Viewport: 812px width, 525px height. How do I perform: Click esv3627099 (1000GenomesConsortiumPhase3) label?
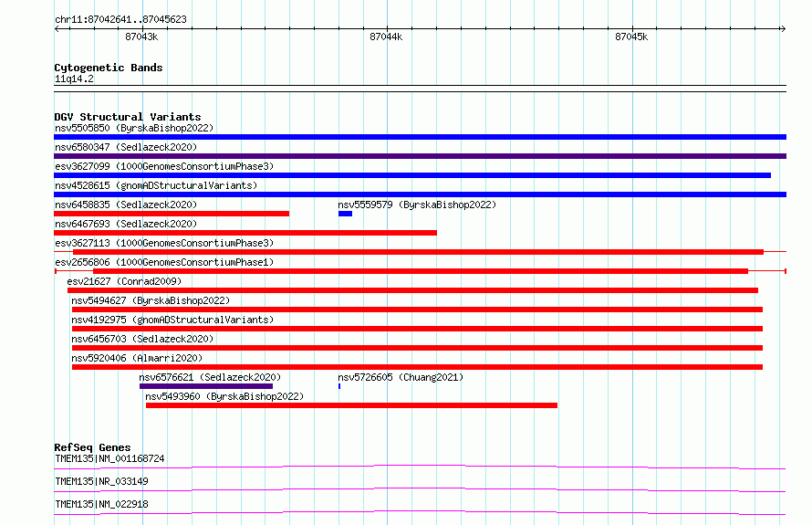164,166
